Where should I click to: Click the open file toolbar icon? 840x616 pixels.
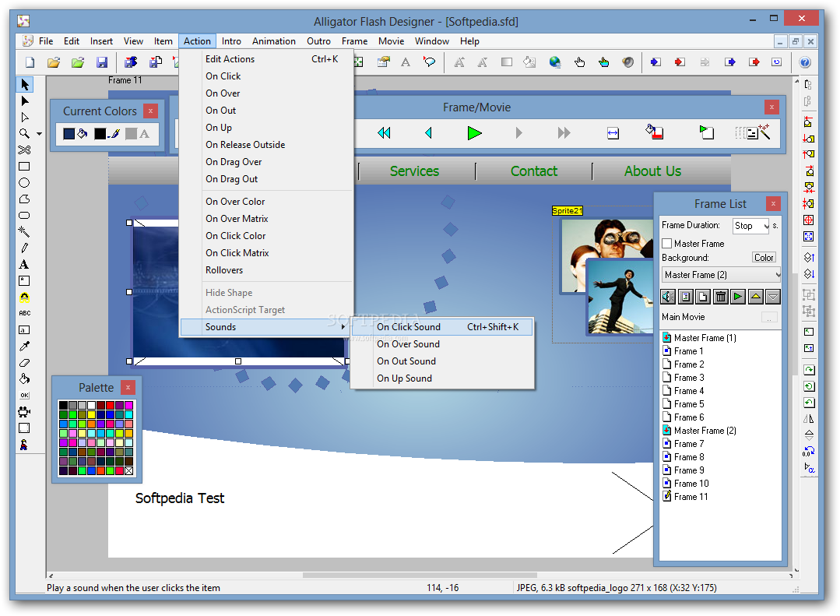[54, 62]
